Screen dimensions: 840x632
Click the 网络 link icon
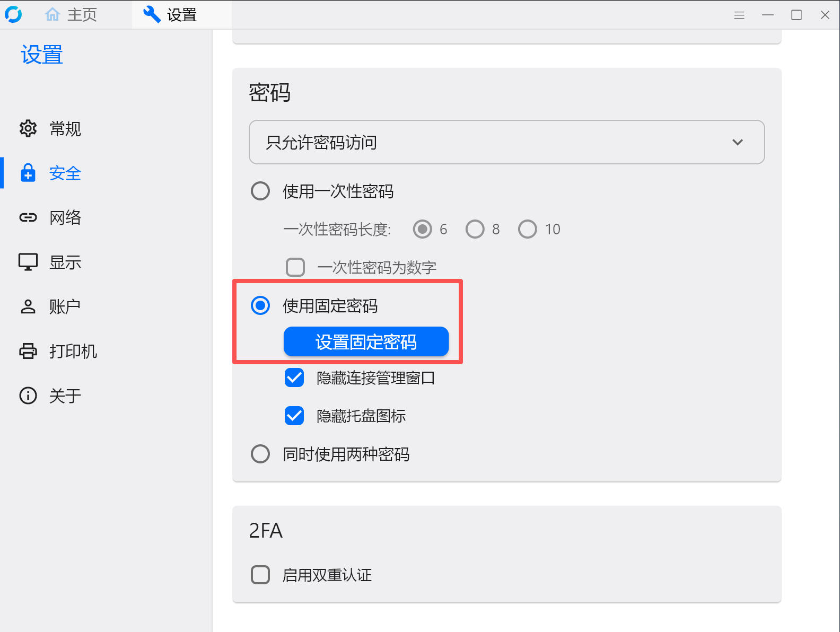pos(28,217)
